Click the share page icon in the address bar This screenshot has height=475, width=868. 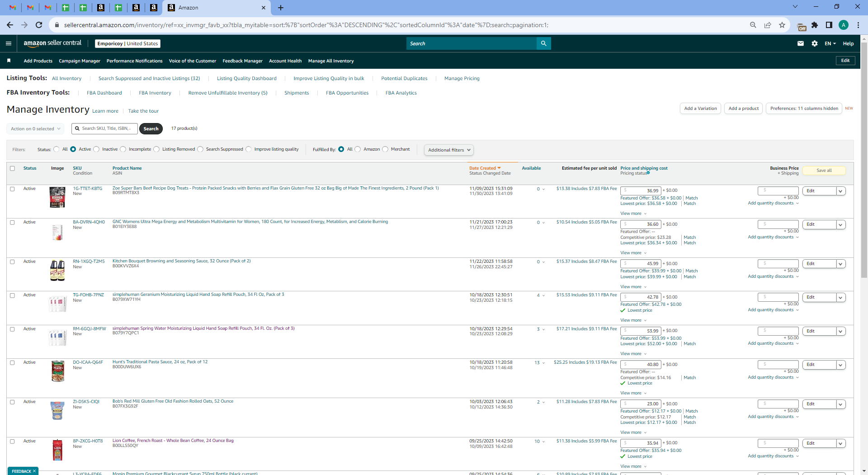click(768, 25)
